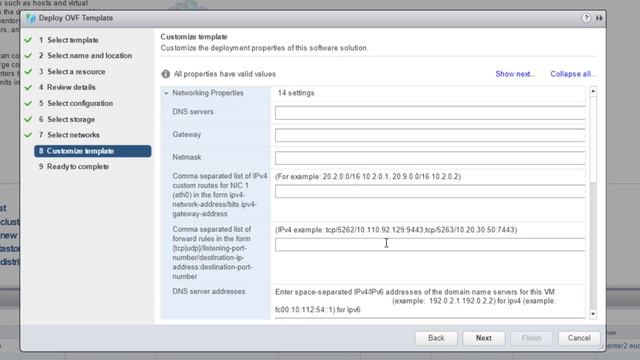Select step 9 Ready to complete
The image size is (640, 360).
pyautogui.click(x=74, y=167)
